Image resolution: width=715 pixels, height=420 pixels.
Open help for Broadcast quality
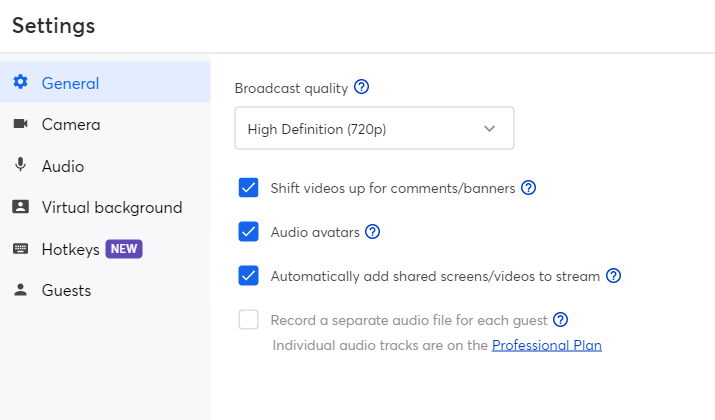362,87
